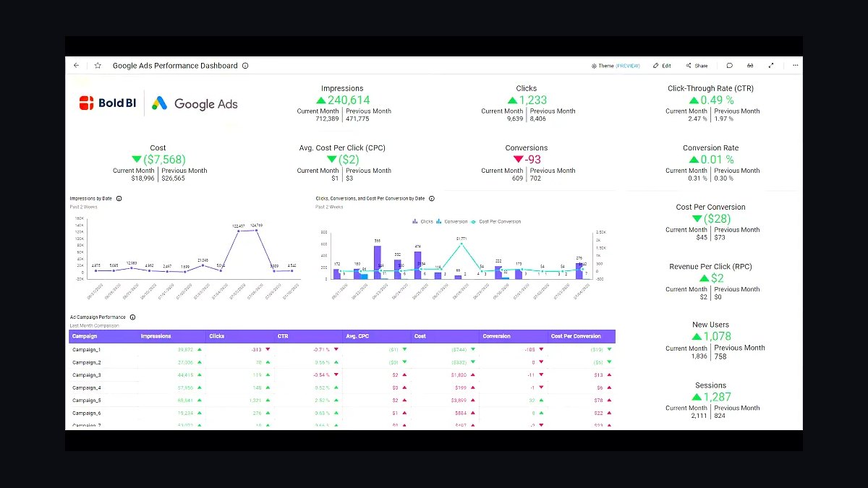868x488 pixels.
Task: Click Campaign_1 clicks cell showing -313
Action: [256, 350]
